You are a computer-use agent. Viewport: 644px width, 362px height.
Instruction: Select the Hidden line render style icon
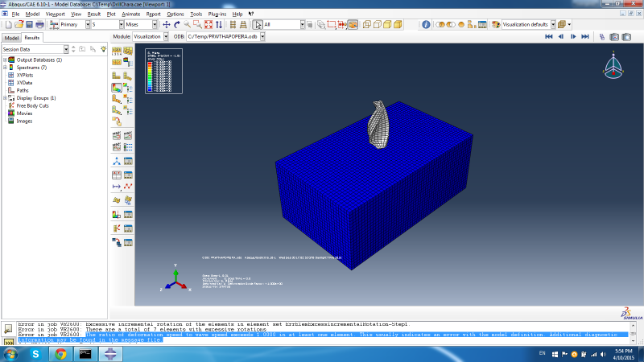coord(377,25)
